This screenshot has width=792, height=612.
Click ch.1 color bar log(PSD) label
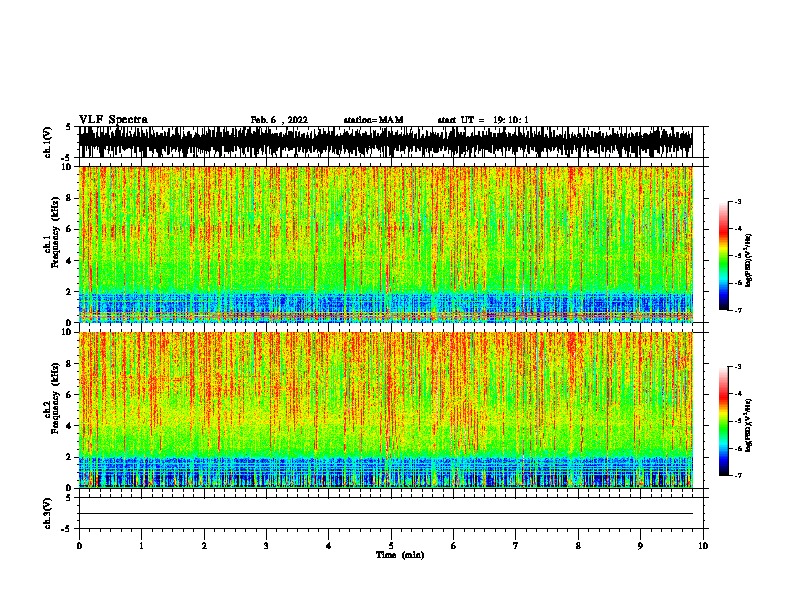[749, 260]
